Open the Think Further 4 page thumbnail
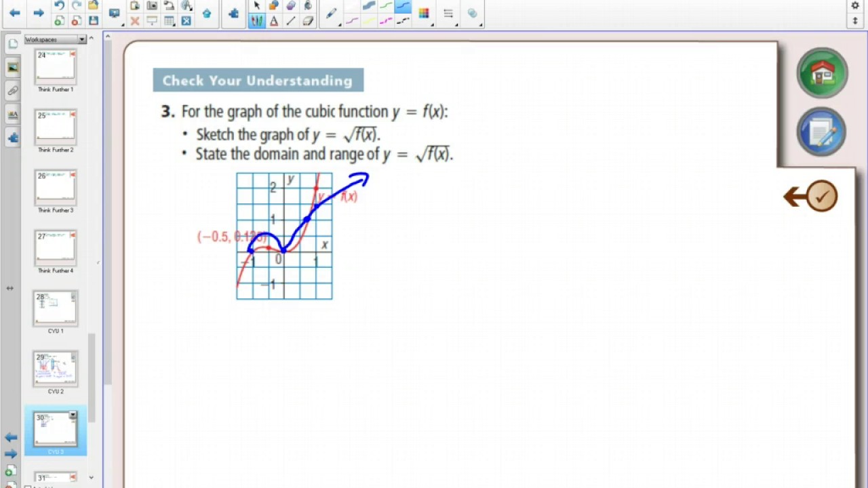 56,249
